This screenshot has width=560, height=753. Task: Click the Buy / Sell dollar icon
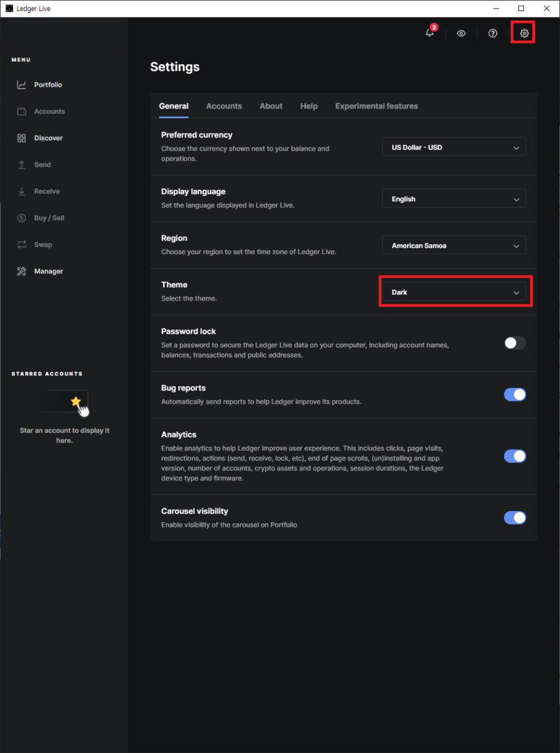point(21,218)
